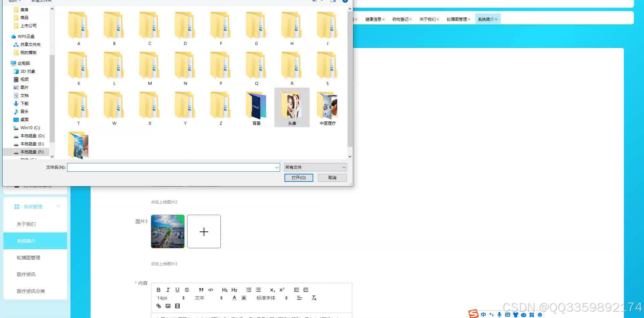The height and width of the screenshot is (318, 644).
Task: Insert a code block in the editor
Action: point(211,290)
